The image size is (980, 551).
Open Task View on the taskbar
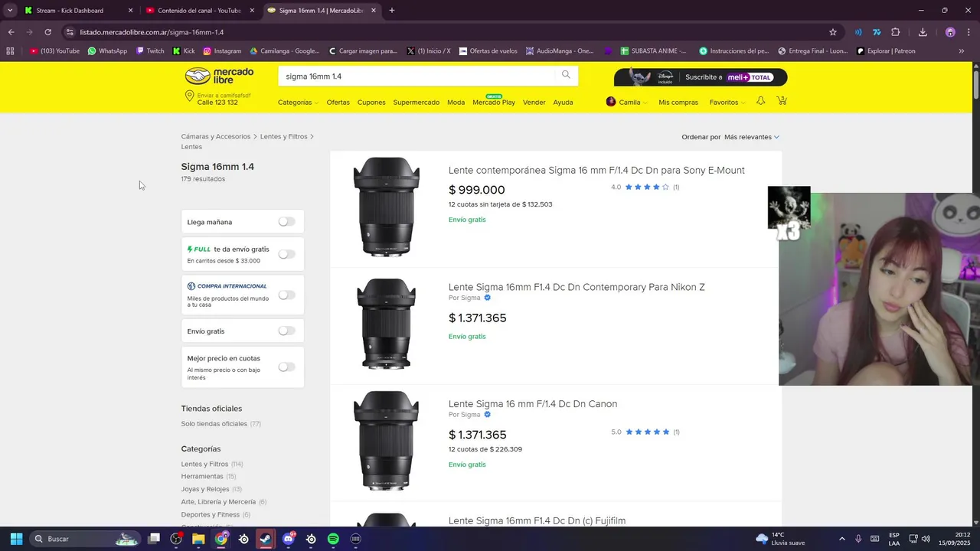tap(154, 539)
